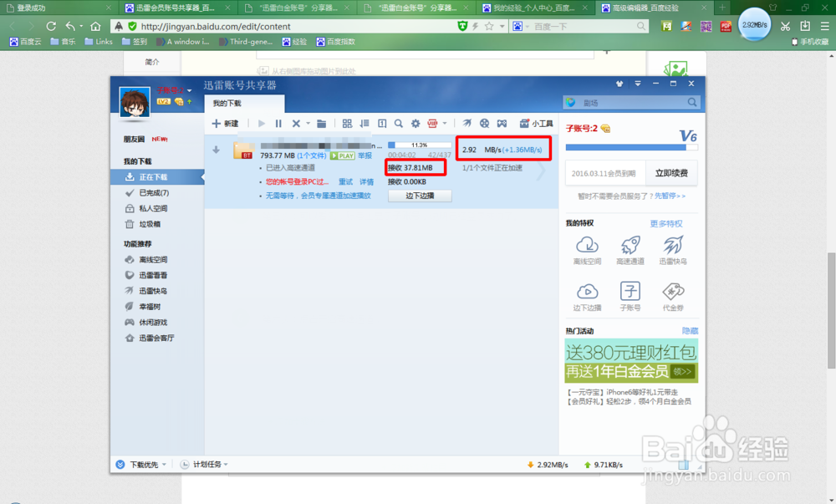
Task: Expand the dropdown arrow next to VIP
Action: coord(445,124)
